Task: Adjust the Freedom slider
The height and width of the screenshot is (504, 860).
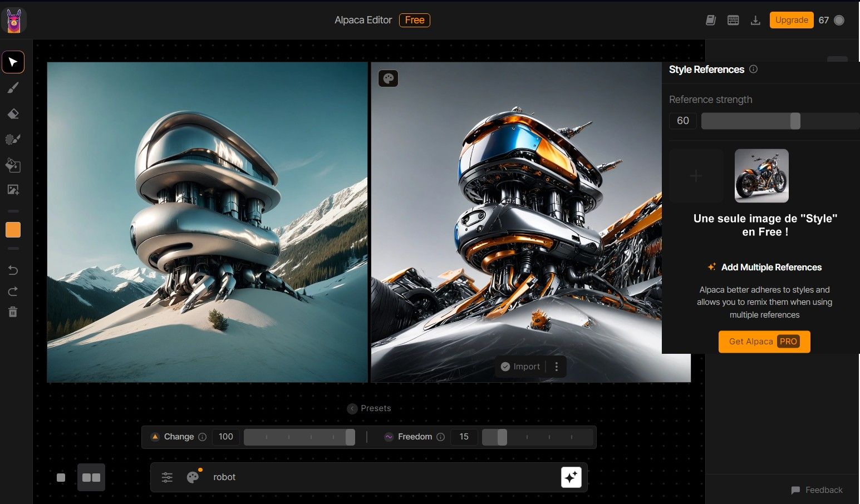Action: point(538,437)
